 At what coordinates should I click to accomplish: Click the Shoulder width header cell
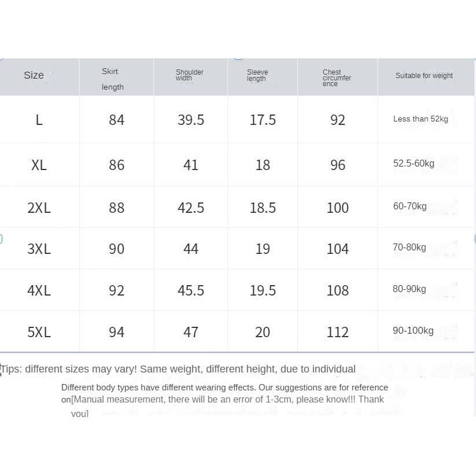click(189, 75)
